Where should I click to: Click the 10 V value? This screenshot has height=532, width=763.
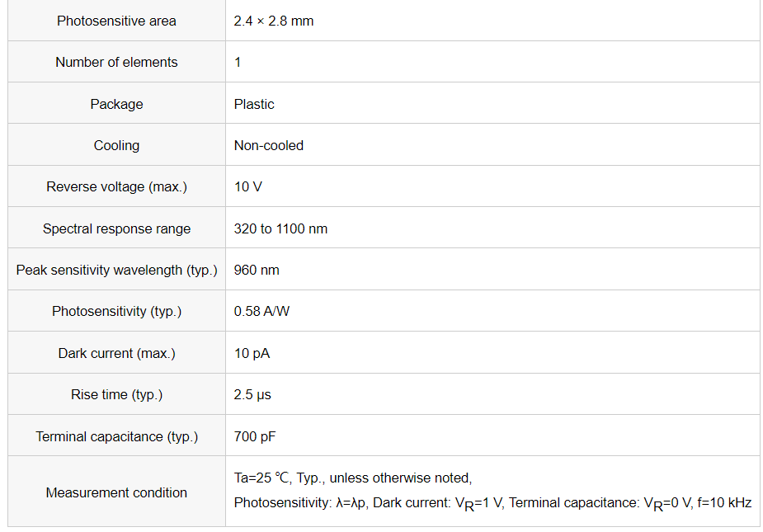[x=248, y=187]
